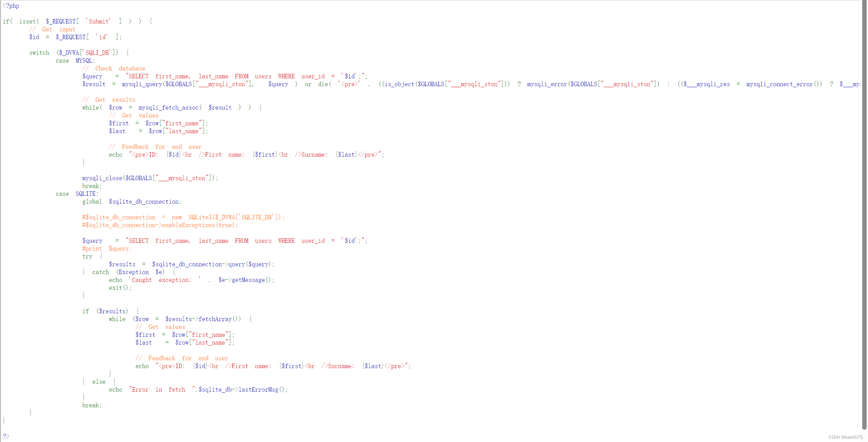Click the '// Get input' comment
This screenshot has width=868, height=442.
52,29
